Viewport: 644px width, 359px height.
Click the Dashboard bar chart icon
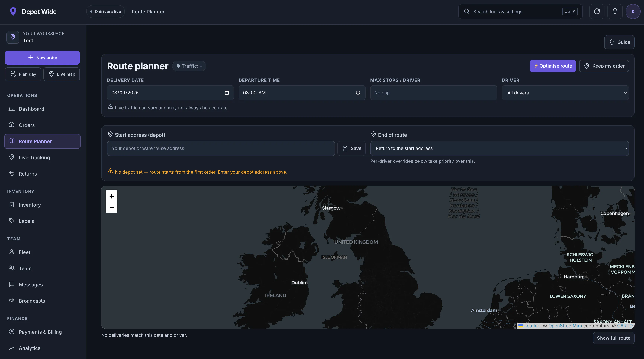tap(11, 109)
